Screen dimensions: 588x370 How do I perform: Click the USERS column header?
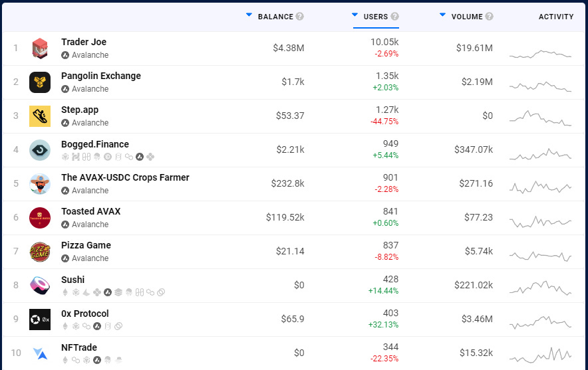[x=376, y=17]
